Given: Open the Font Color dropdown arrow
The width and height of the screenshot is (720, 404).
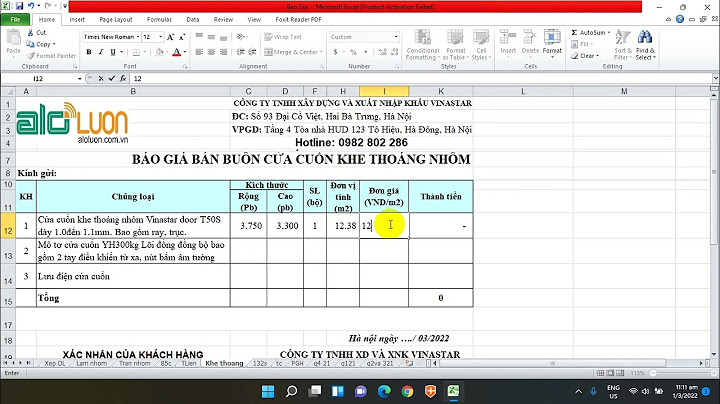Looking at the screenshot, I should click(185, 52).
